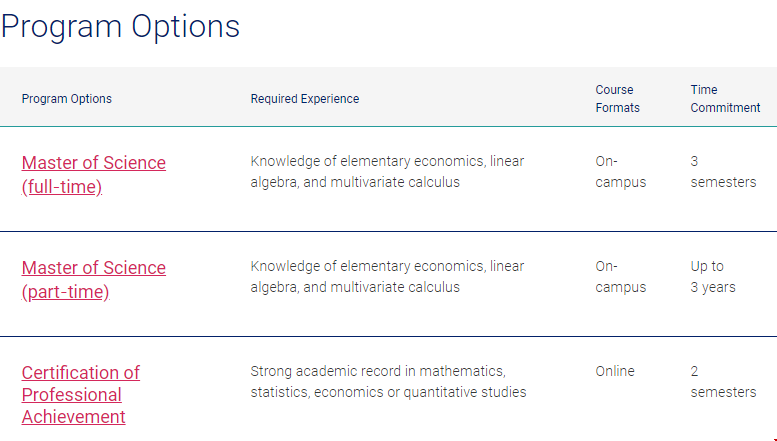Click '(part-time)' text in second program link

65,292
